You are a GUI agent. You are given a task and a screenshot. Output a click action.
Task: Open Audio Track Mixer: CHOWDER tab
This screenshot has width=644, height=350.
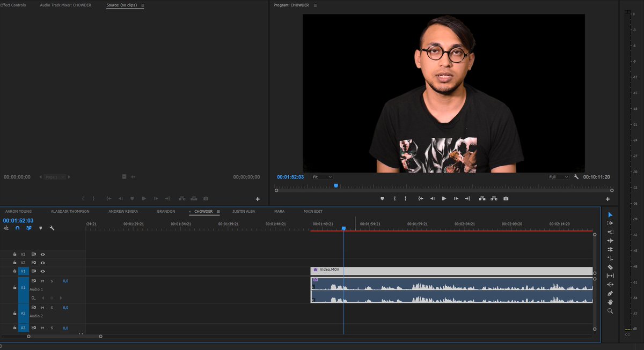(65, 5)
